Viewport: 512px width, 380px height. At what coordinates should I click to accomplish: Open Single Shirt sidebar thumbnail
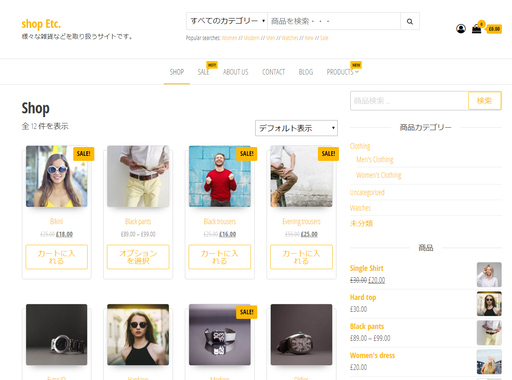coord(489,275)
